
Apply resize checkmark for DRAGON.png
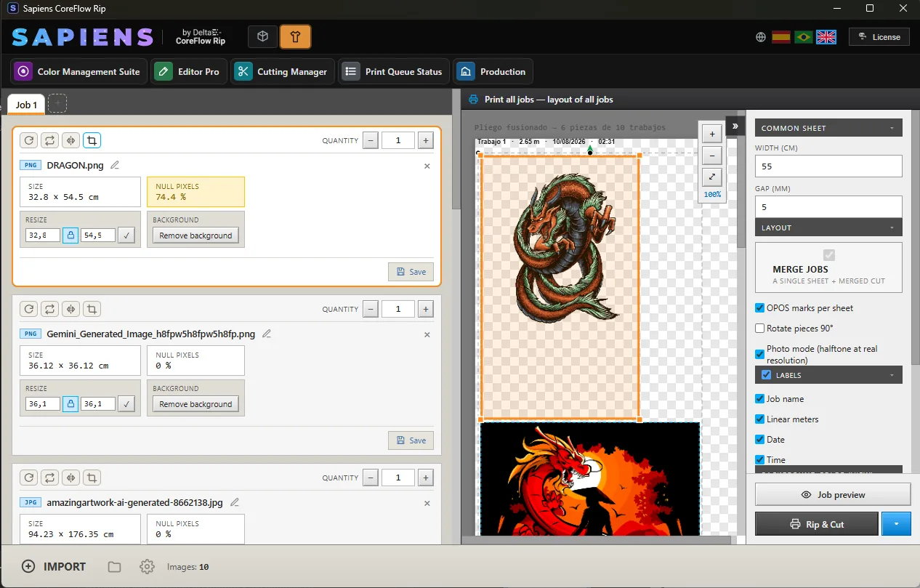pos(126,235)
